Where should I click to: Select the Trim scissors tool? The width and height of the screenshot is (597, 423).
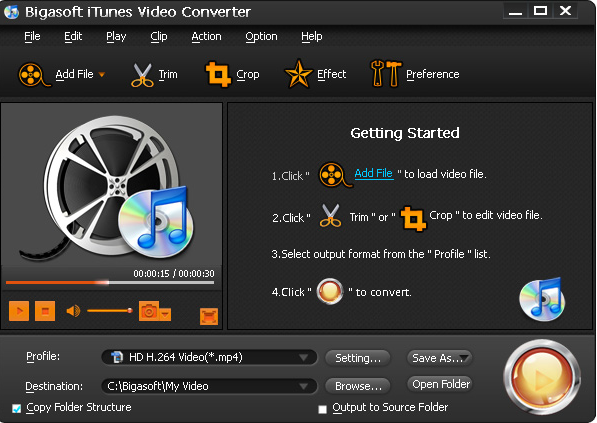(142, 75)
